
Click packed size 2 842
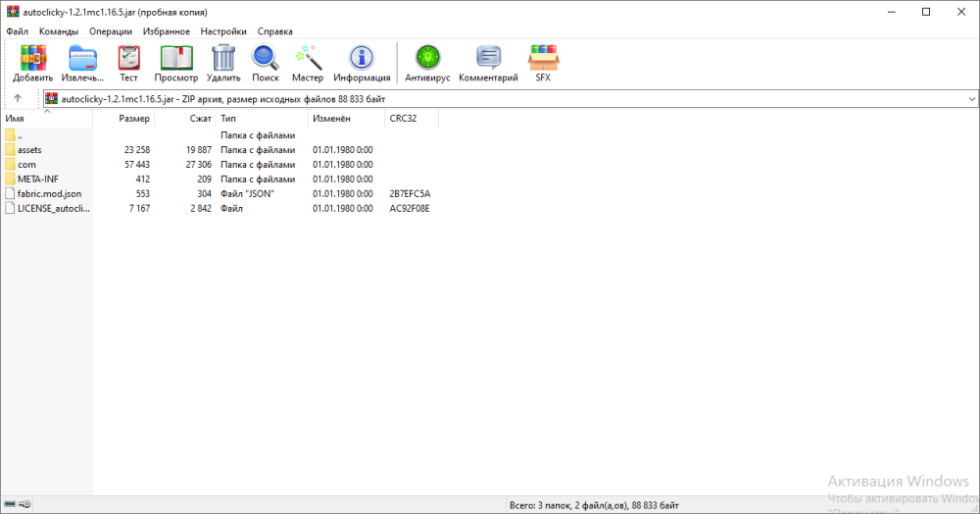tap(201, 208)
